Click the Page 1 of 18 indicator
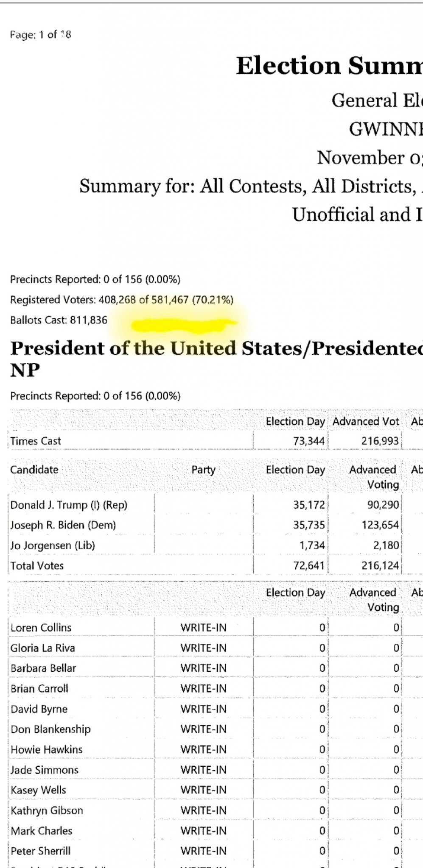 click(x=41, y=35)
